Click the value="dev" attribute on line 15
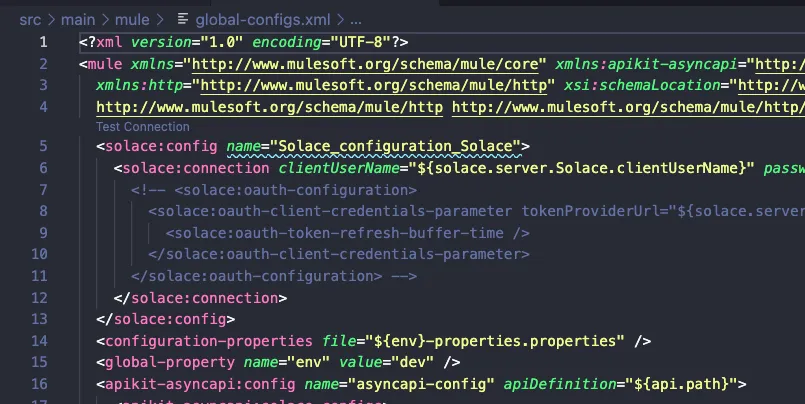 pyautogui.click(x=386, y=362)
